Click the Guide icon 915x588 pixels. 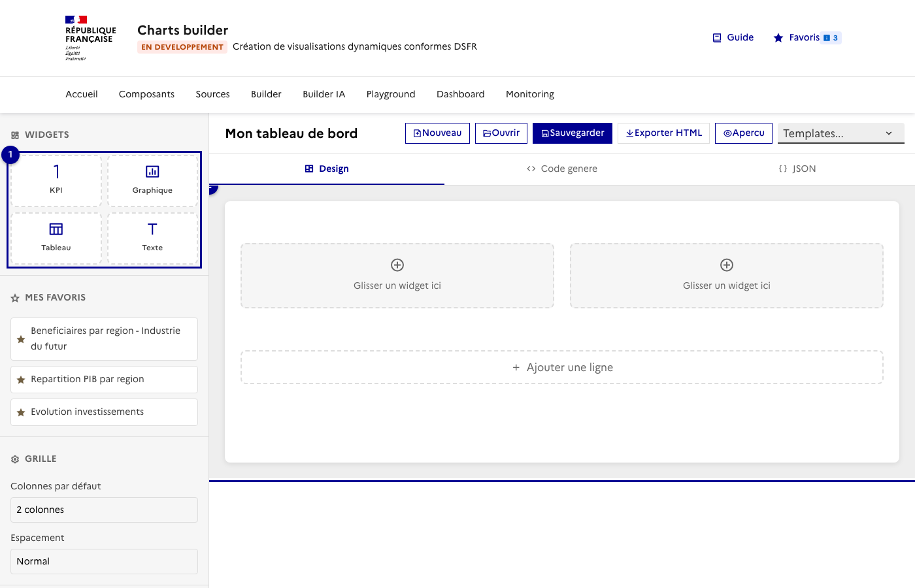pyautogui.click(x=716, y=37)
